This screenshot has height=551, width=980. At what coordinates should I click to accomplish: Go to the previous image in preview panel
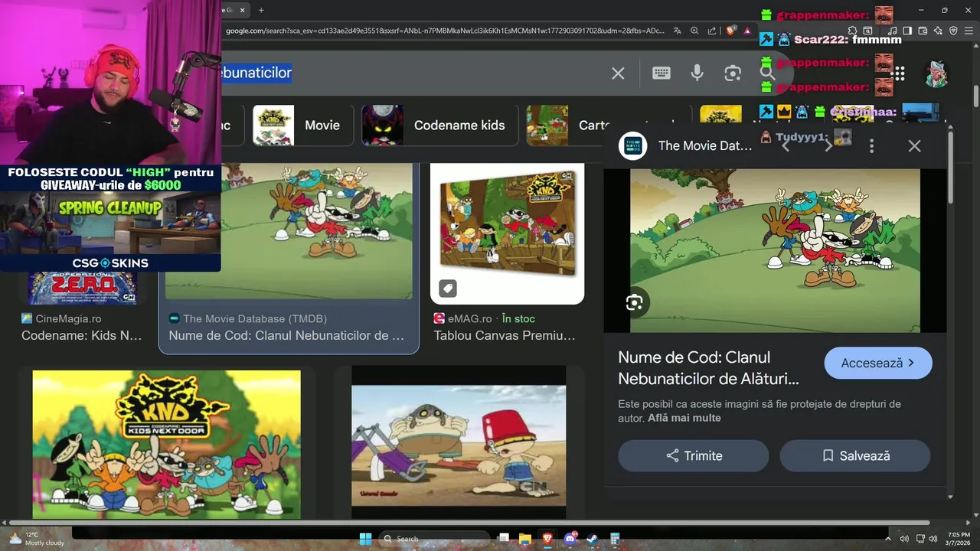(x=786, y=145)
